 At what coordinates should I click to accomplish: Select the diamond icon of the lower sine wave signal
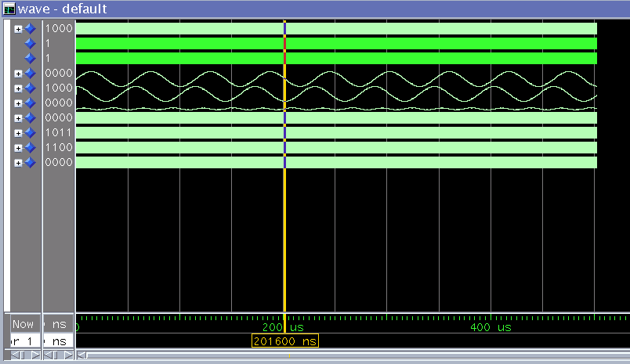(30, 88)
